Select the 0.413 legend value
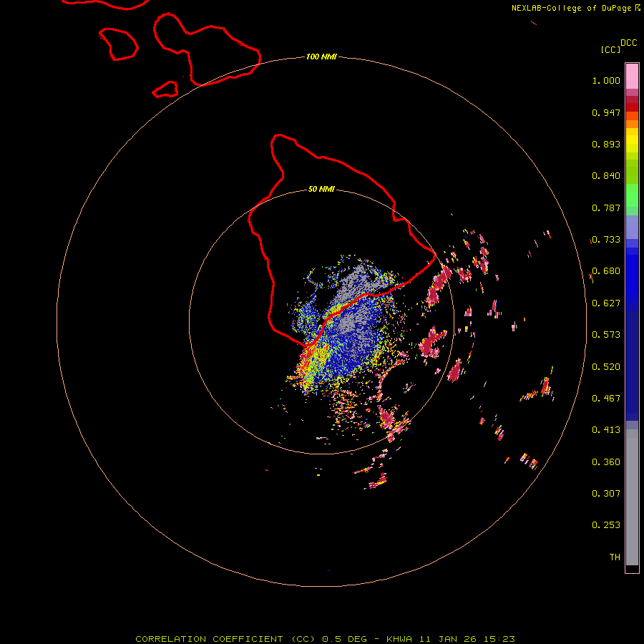 606,430
